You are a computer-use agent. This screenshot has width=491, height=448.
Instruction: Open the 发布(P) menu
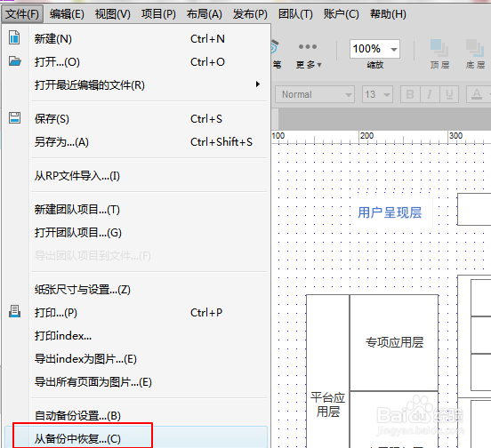pos(250,14)
